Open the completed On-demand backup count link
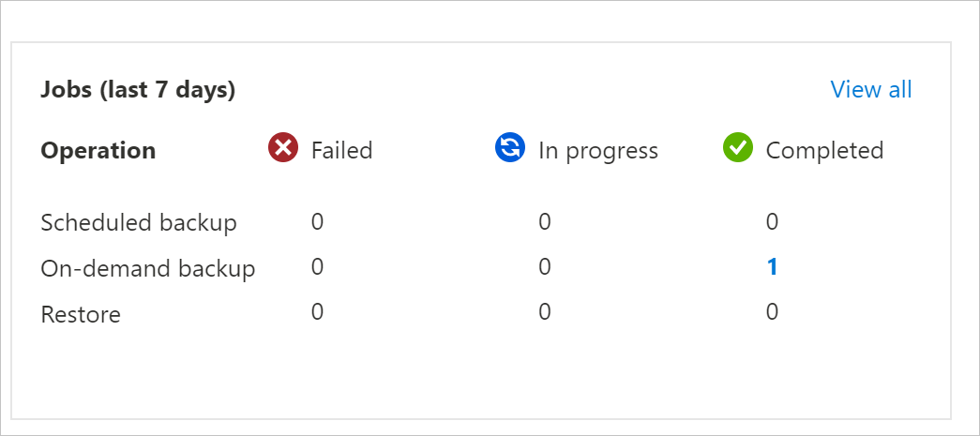980x436 pixels. (772, 267)
